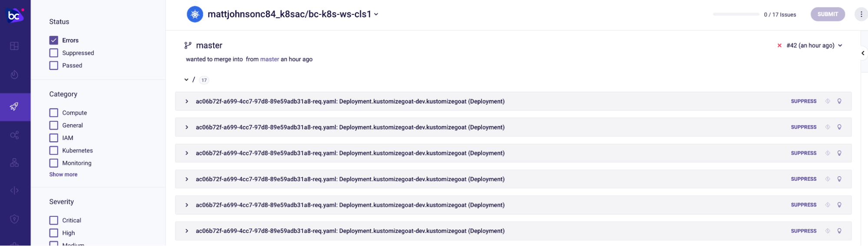Image resolution: width=868 pixels, height=246 pixels.
Task: Open the three-dot more options menu
Action: 861,14
